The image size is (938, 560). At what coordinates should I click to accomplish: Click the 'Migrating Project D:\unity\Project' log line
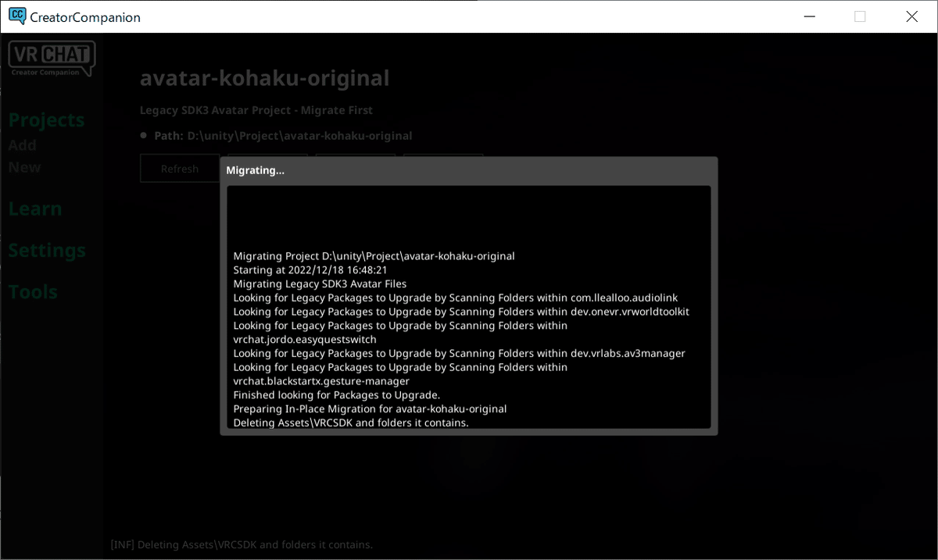coord(374,256)
